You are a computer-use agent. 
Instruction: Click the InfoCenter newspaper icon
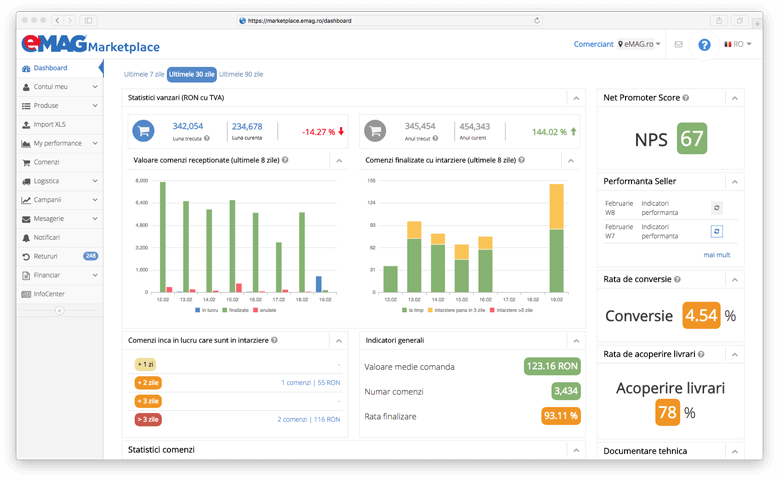click(x=26, y=294)
